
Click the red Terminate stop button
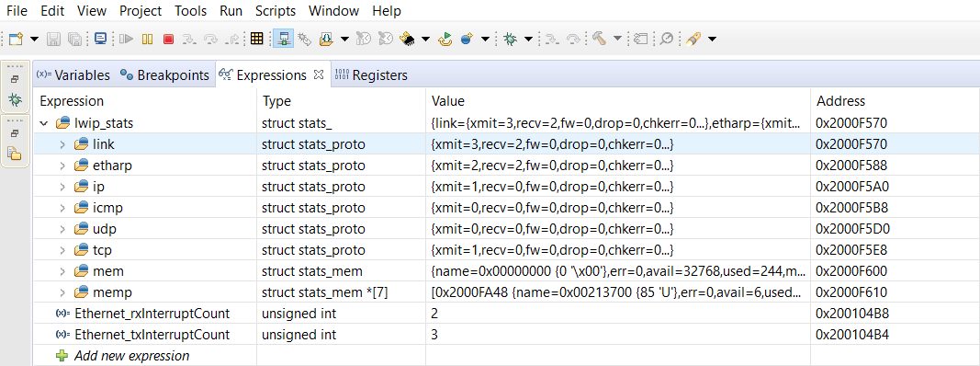click(x=168, y=39)
